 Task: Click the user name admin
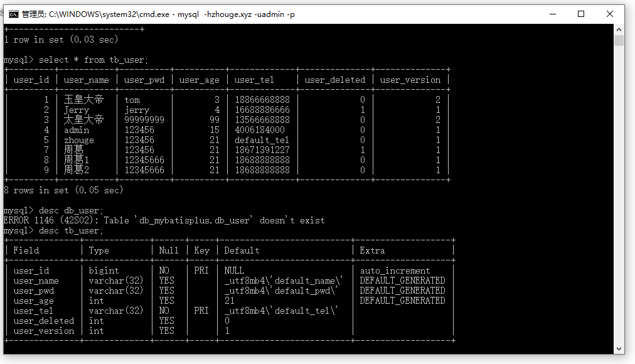point(76,130)
